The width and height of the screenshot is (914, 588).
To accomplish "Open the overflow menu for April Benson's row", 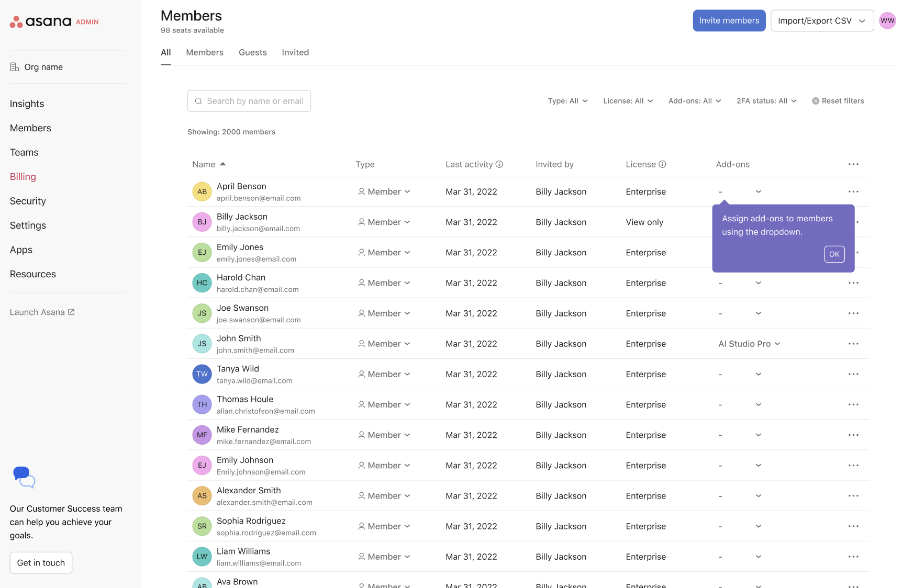I will coord(853,191).
